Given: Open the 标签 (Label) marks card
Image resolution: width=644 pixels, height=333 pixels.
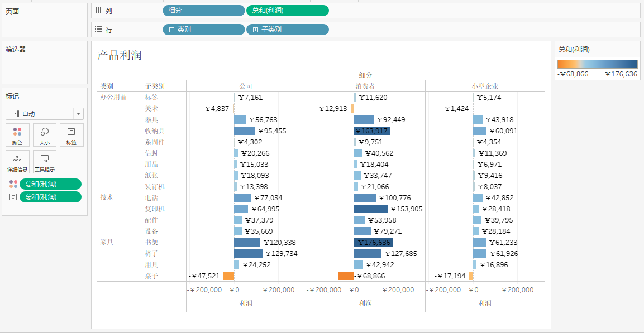Looking at the screenshot, I should click(x=71, y=135).
